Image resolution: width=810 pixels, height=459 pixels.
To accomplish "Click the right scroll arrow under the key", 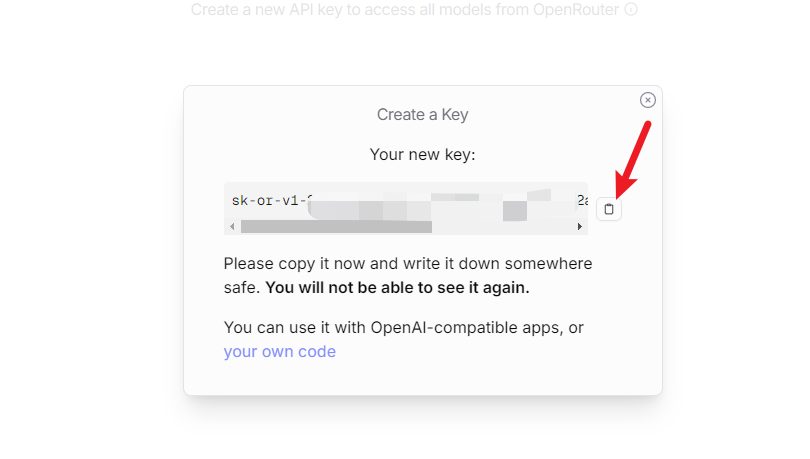I will tap(580, 227).
